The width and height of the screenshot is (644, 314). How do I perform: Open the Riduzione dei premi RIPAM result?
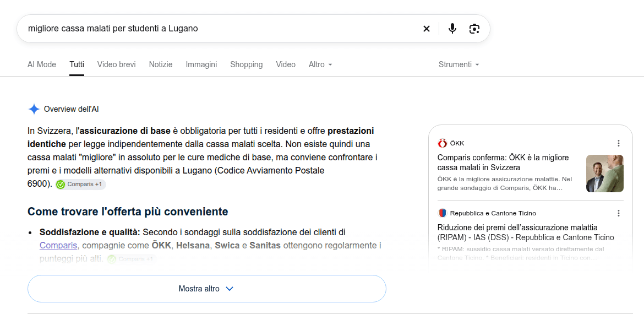point(526,232)
